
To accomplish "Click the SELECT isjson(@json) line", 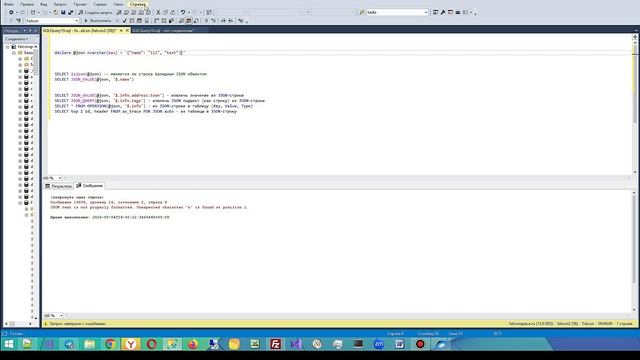I will 131,74.
